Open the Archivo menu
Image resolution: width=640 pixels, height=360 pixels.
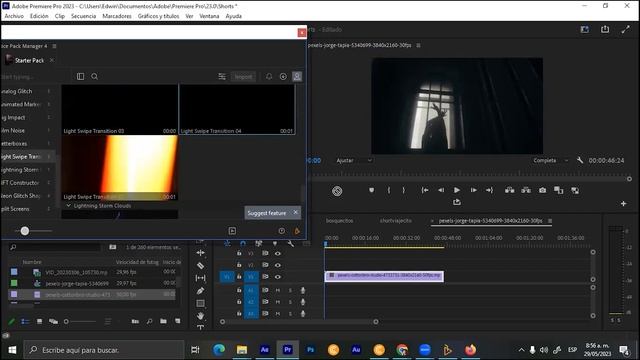14,16
